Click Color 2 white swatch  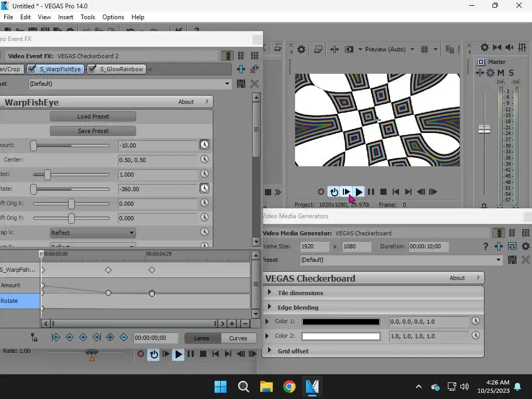tap(341, 337)
